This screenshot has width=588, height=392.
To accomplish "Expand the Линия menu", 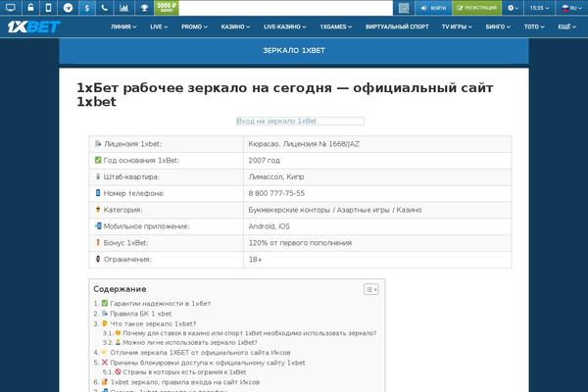I will tap(123, 26).
